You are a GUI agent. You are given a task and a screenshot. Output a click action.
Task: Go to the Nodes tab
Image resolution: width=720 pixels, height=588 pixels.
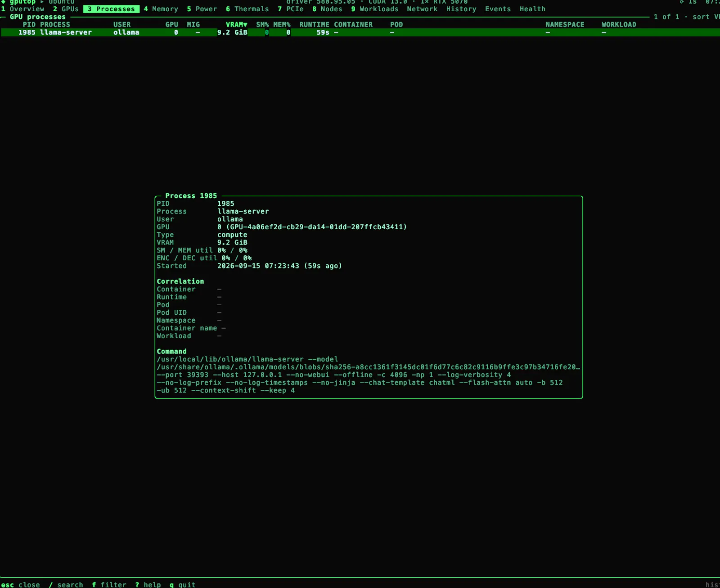click(327, 9)
